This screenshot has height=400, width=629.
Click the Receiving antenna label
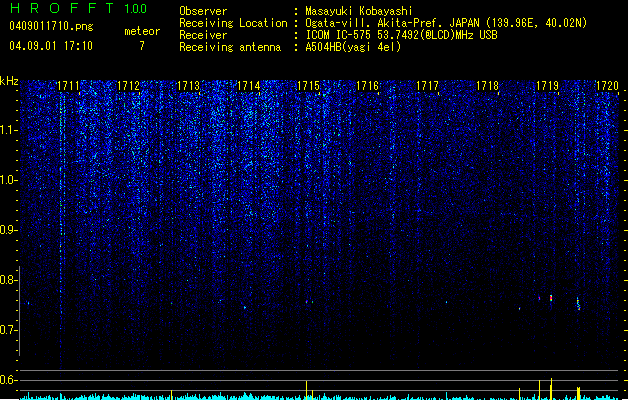point(230,47)
